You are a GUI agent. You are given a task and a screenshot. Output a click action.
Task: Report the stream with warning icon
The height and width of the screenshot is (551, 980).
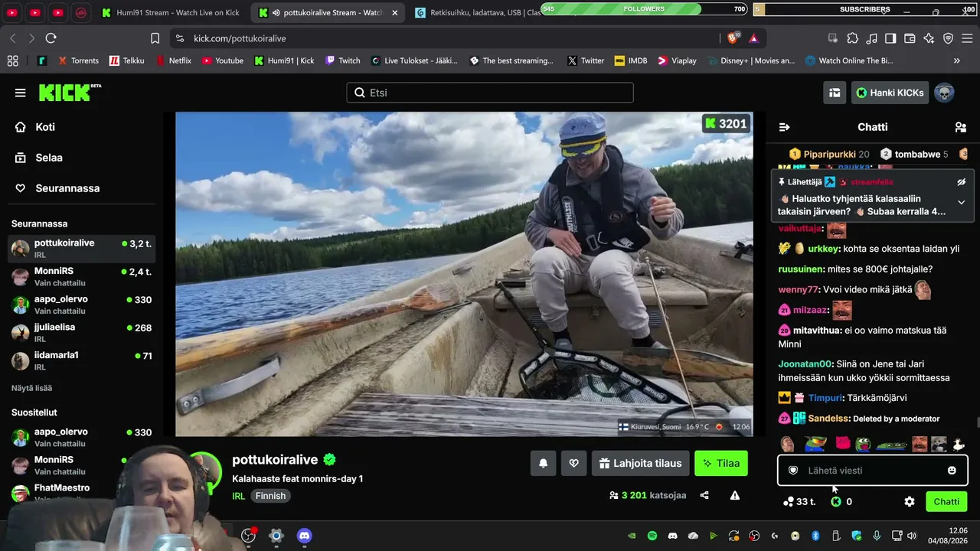(735, 495)
